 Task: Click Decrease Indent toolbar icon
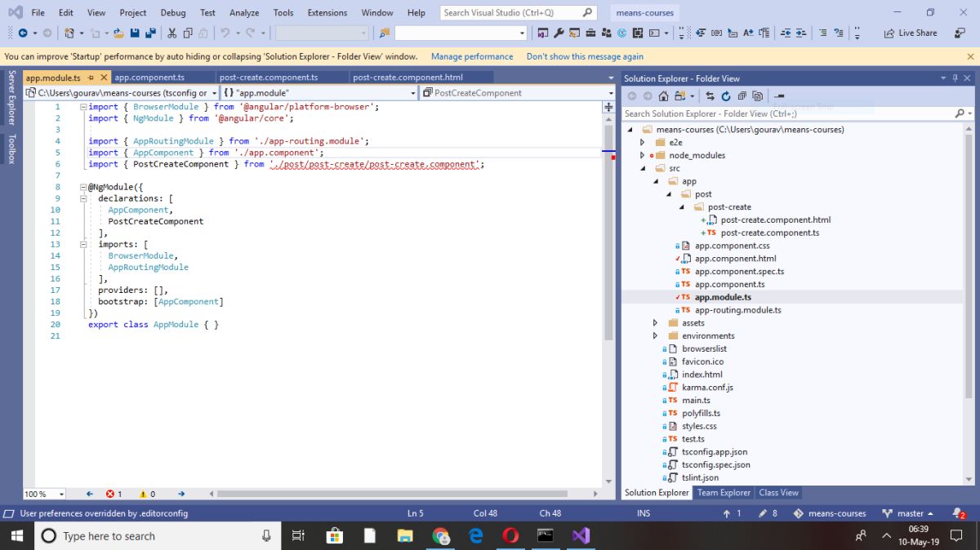click(786, 33)
